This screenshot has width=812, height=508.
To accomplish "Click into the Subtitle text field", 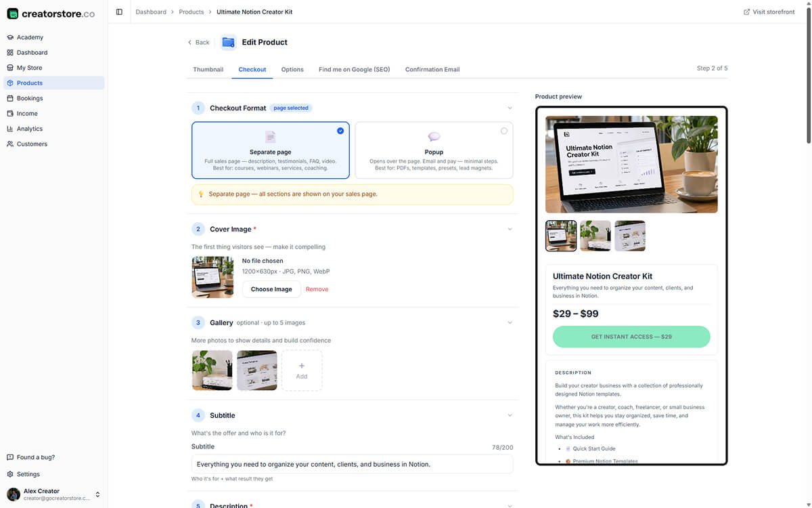I will click(x=352, y=464).
